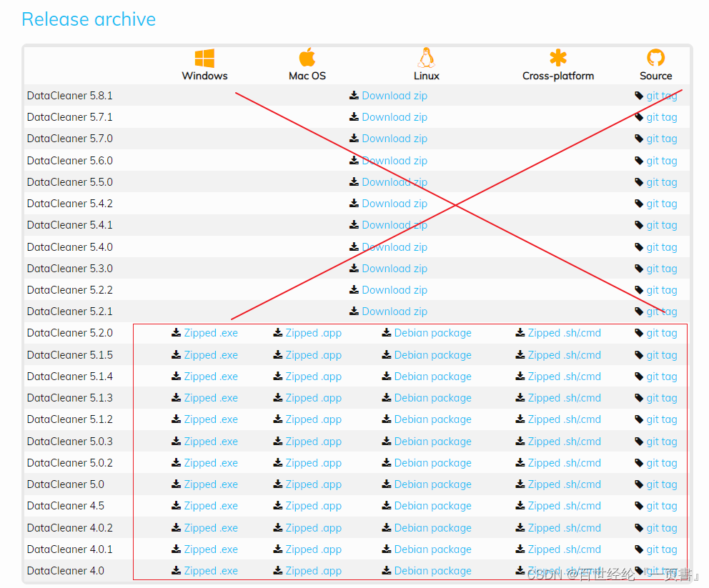Open Download zip link for DataCleaner 5.8.1
This screenshot has width=709, height=588.
[x=395, y=96]
